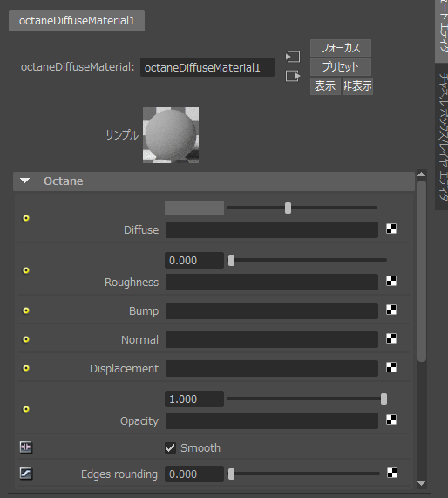Click the Roughness value field

tap(194, 261)
